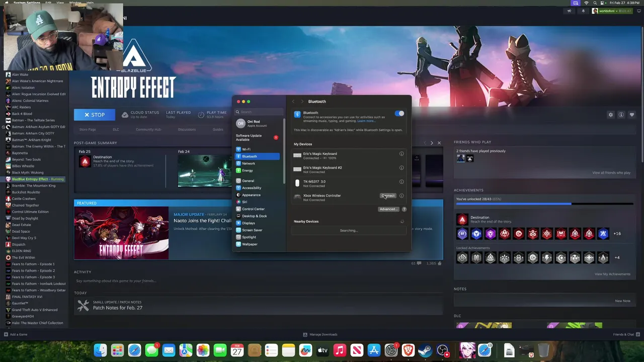This screenshot has width=644, height=362.
Task: Open Software Update Available notice
Action: (x=257, y=137)
